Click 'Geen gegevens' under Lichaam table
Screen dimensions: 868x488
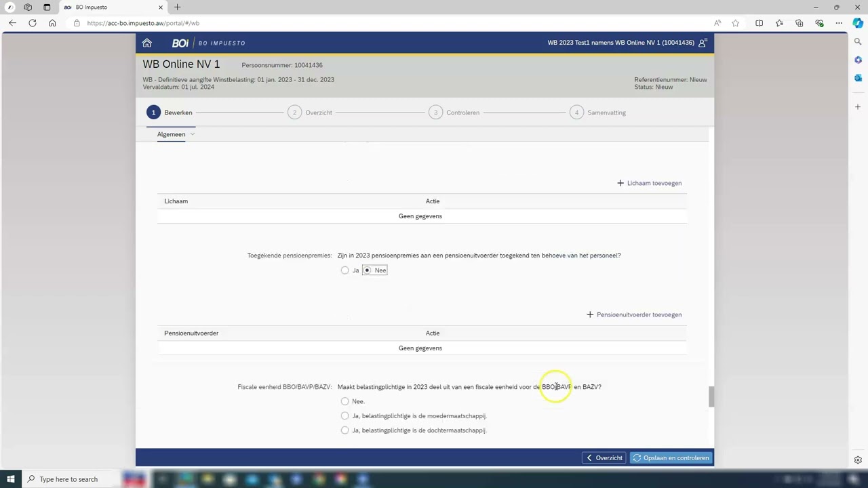pyautogui.click(x=420, y=216)
